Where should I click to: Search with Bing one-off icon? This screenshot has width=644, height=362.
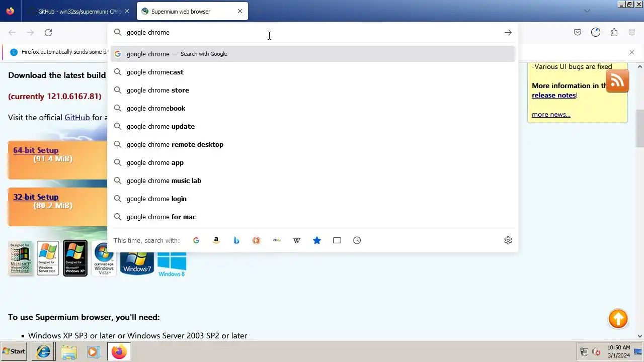236,240
